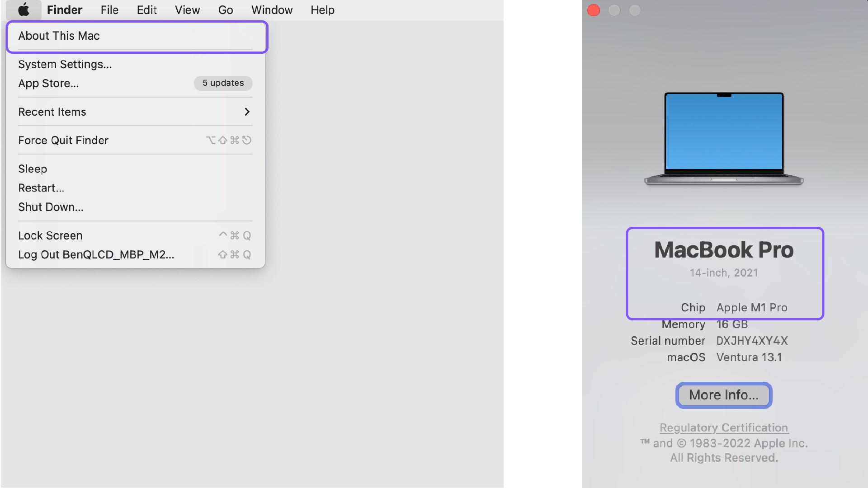Click More Info button

pos(723,394)
